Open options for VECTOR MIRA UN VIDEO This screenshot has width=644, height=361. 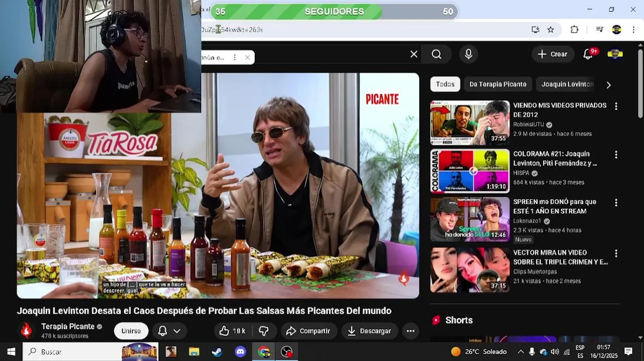[616, 253]
